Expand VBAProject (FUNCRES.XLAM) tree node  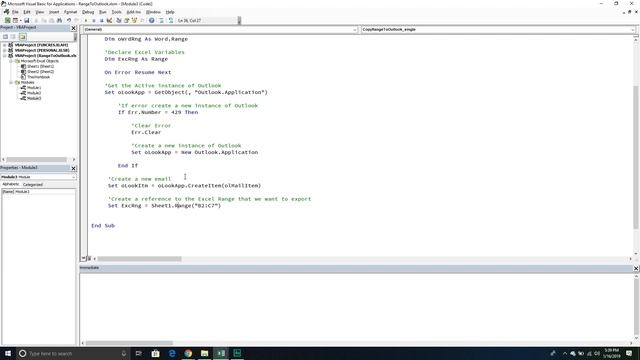click(4, 45)
